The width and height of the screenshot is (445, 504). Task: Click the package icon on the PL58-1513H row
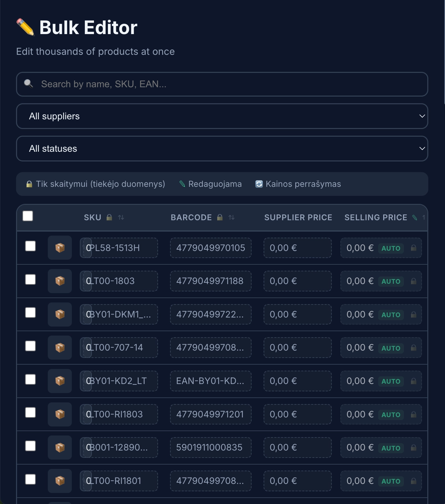click(59, 248)
